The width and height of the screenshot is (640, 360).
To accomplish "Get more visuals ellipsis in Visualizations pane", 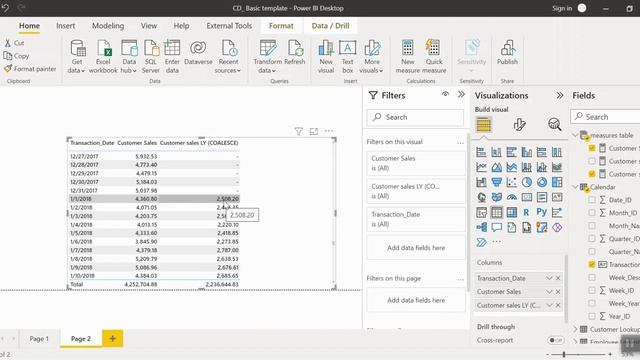I will coord(496,242).
